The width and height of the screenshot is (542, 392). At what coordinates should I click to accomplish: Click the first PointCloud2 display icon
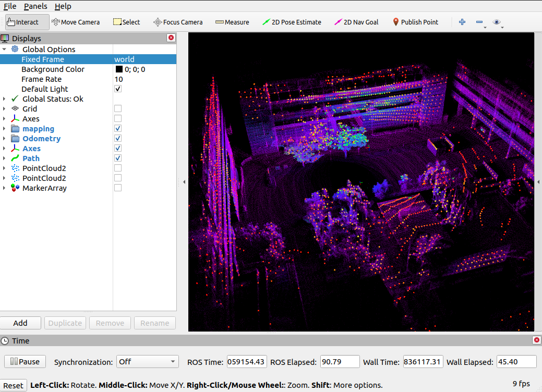(x=15, y=168)
